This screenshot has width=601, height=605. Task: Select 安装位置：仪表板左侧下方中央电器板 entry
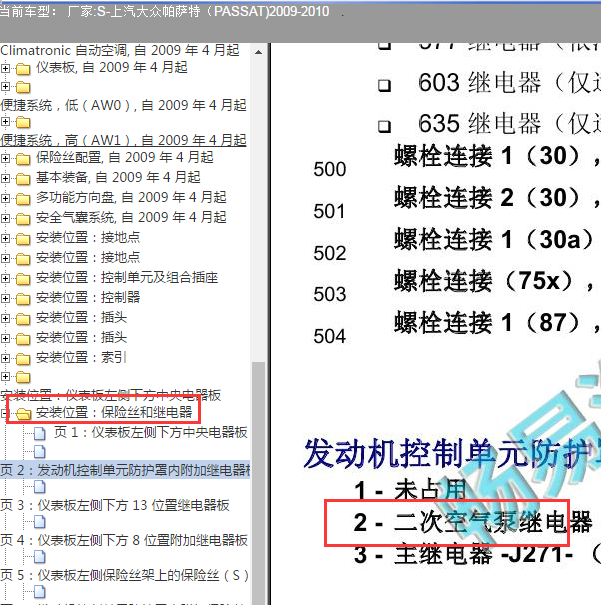[x=111, y=395]
